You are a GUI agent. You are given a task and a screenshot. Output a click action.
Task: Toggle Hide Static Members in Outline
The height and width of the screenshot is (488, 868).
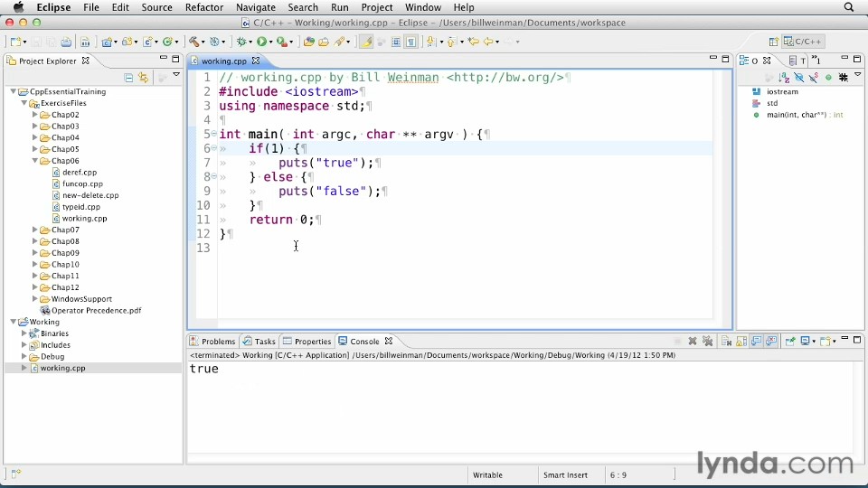point(813,78)
